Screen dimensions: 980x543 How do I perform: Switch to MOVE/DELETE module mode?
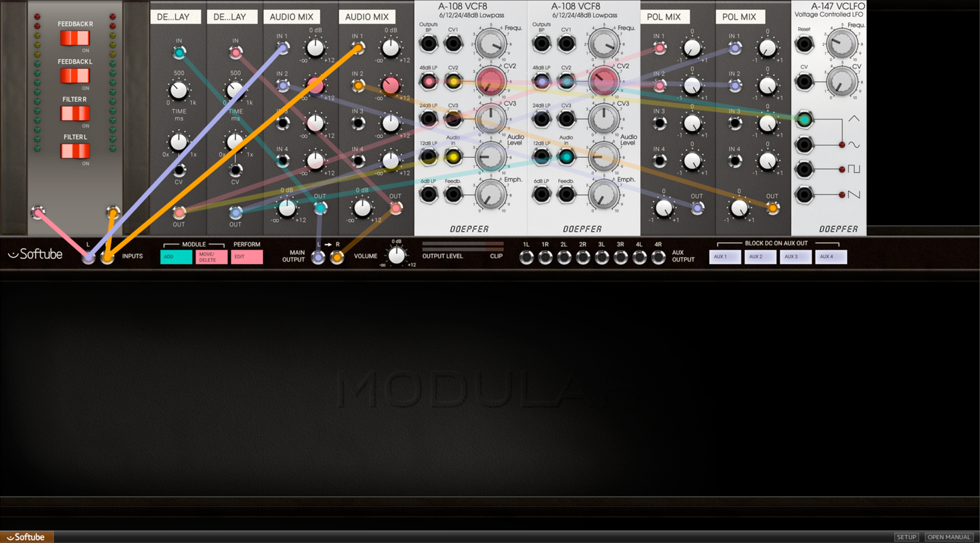[x=211, y=257]
